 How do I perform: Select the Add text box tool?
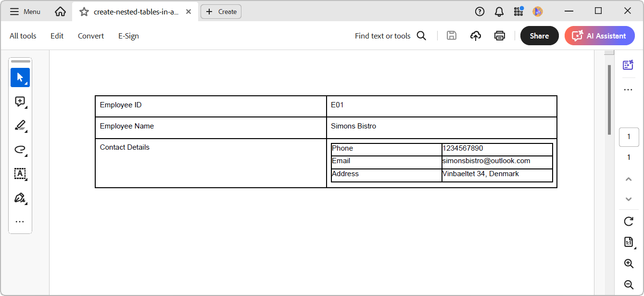point(20,174)
